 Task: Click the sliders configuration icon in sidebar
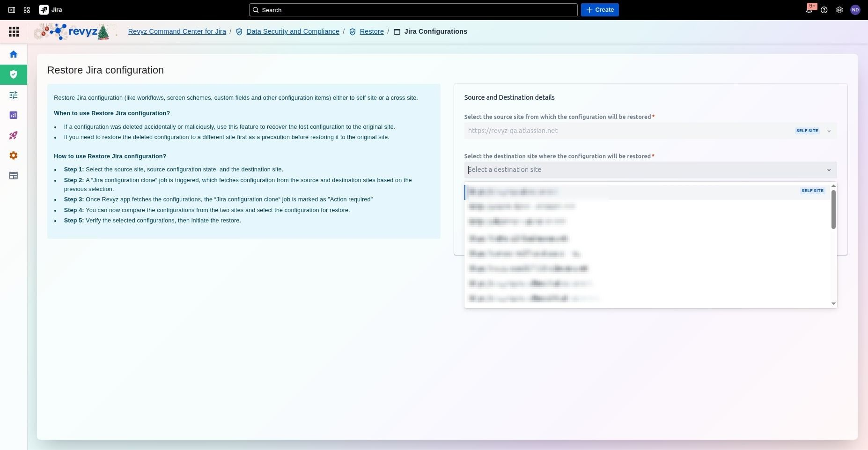click(14, 95)
